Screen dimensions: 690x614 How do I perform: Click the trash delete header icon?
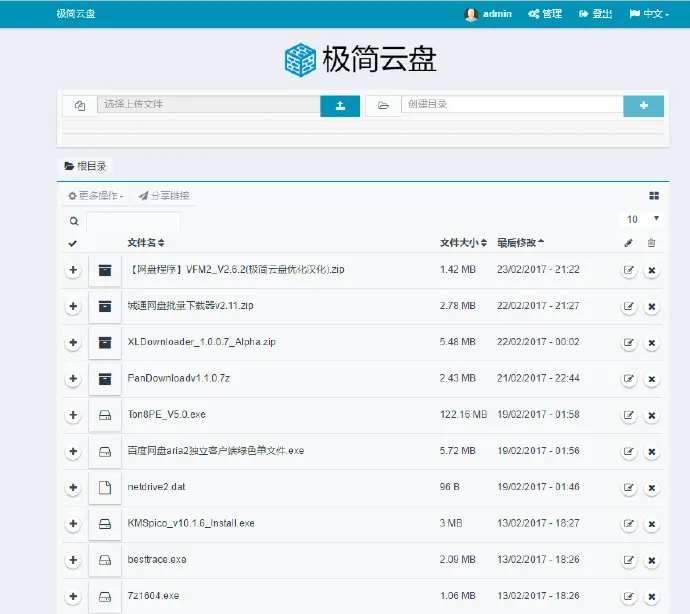coord(652,243)
